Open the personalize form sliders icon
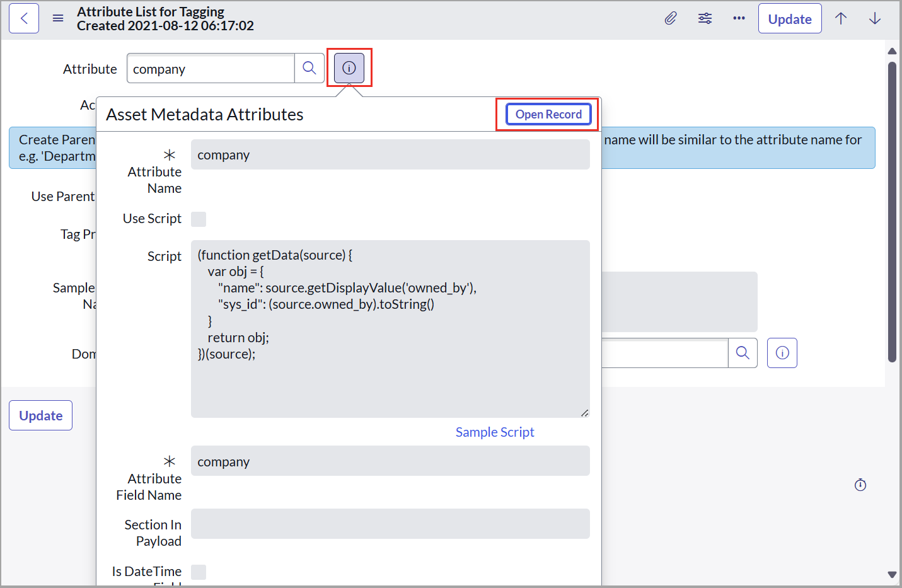The width and height of the screenshot is (902, 588). 705,18
